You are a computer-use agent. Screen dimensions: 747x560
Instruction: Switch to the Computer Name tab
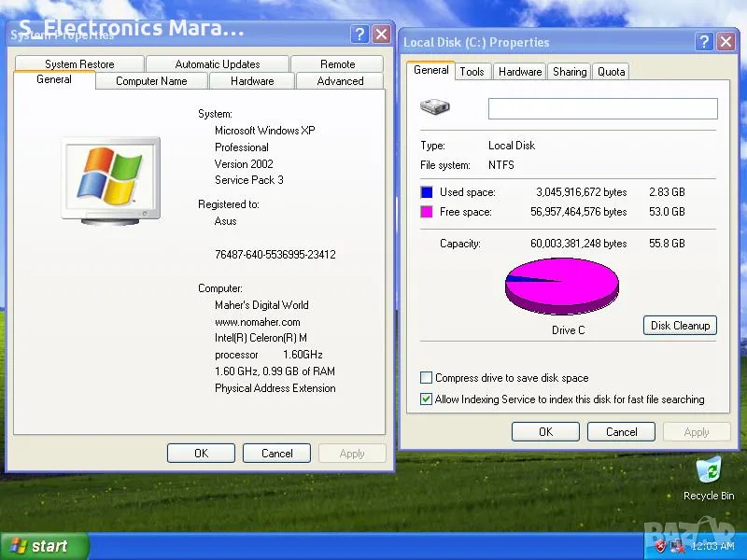click(x=151, y=81)
